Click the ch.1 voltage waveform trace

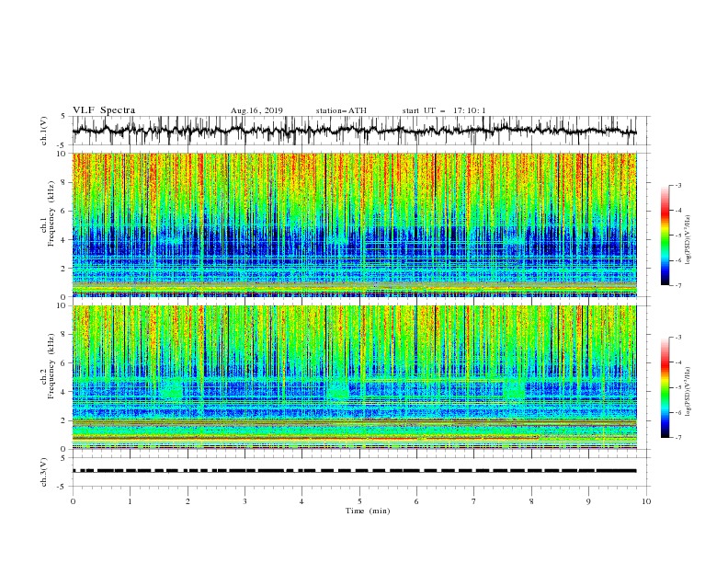pos(355,131)
